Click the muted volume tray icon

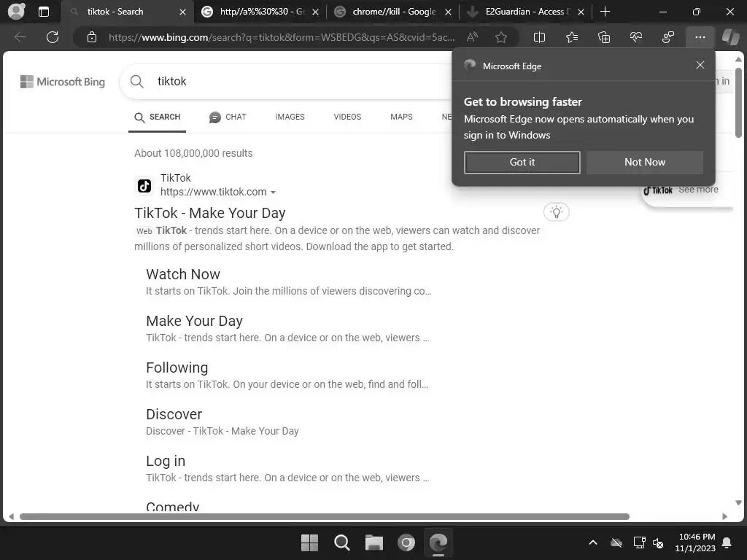(x=658, y=542)
